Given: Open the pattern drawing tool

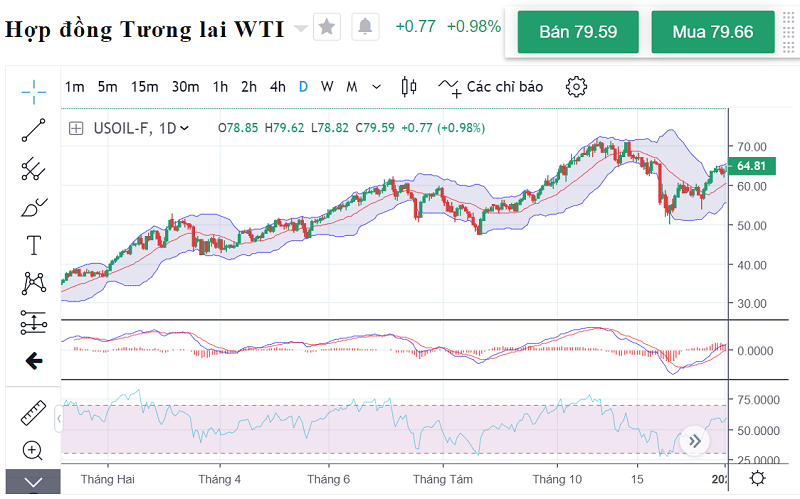Looking at the screenshot, I should click(34, 284).
